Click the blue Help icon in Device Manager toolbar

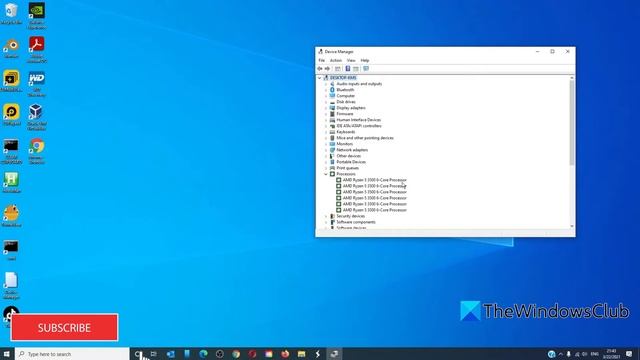[x=348, y=69]
